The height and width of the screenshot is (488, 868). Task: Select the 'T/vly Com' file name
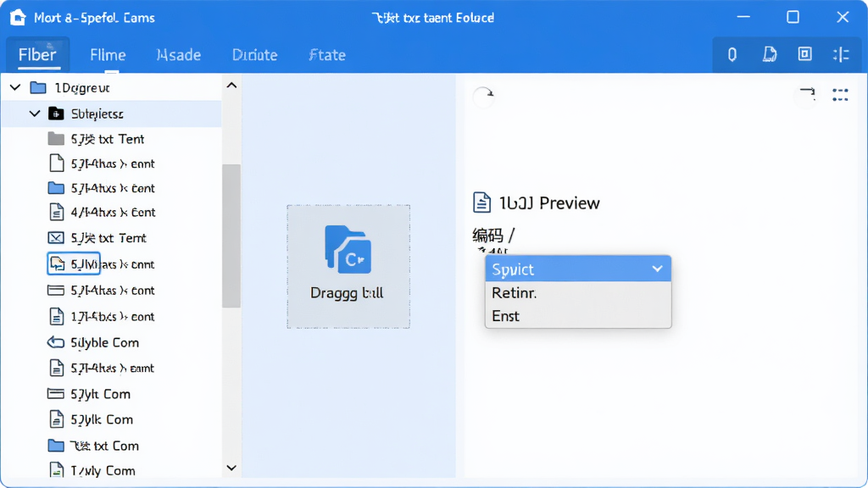[x=103, y=471]
